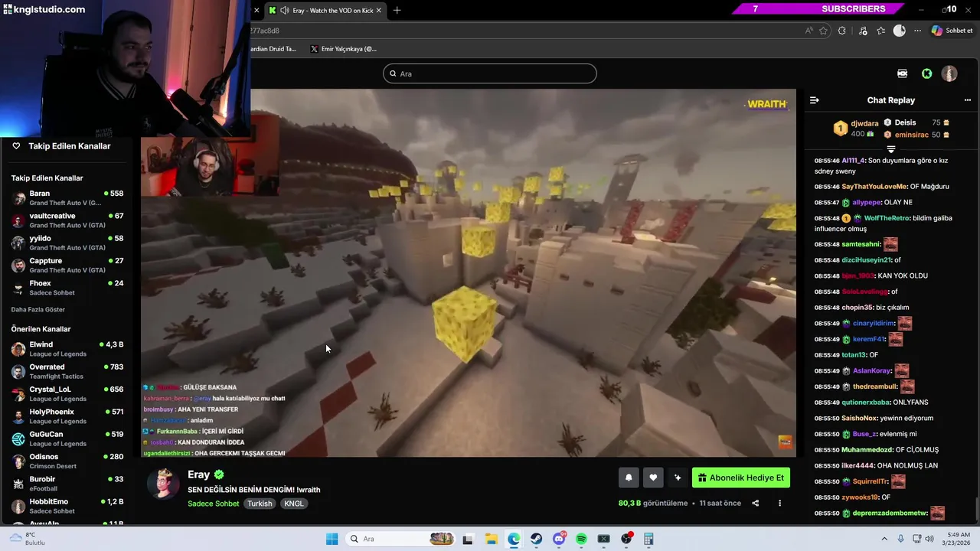The width and height of the screenshot is (980, 551).
Task: Close the Eray Kick browser tab
Action: (378, 10)
